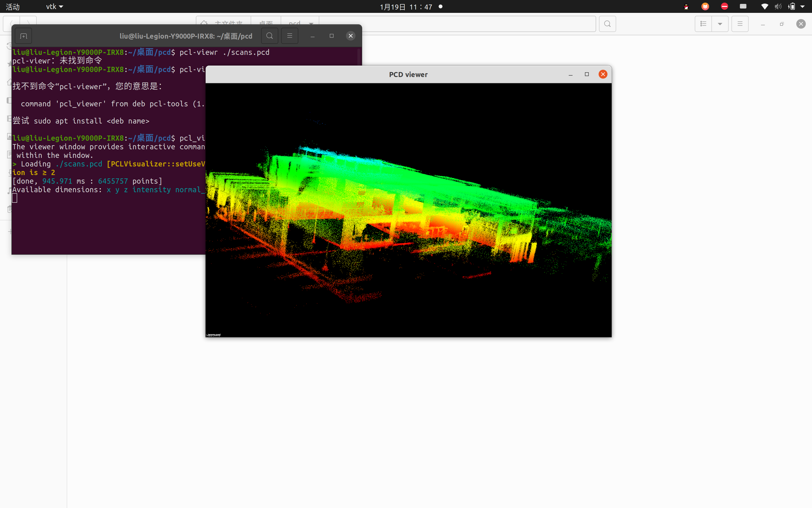
Task: Minimize the terminal window
Action: tap(312, 36)
